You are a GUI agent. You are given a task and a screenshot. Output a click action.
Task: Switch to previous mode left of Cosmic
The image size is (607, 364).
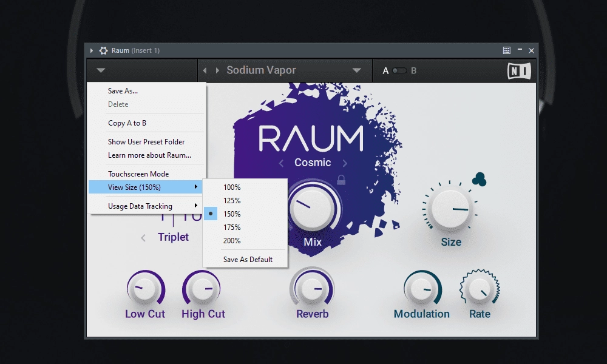(x=281, y=164)
